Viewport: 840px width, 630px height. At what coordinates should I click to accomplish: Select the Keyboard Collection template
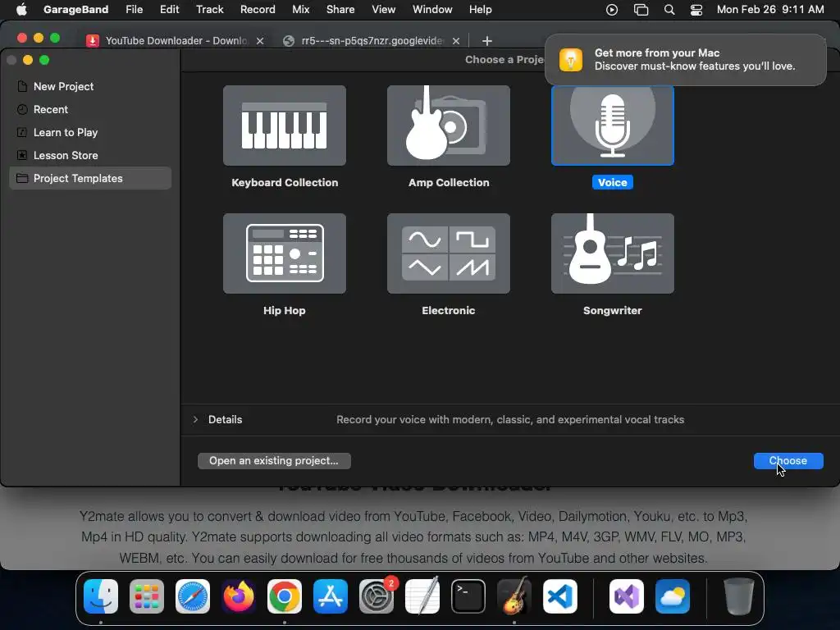tap(285, 126)
